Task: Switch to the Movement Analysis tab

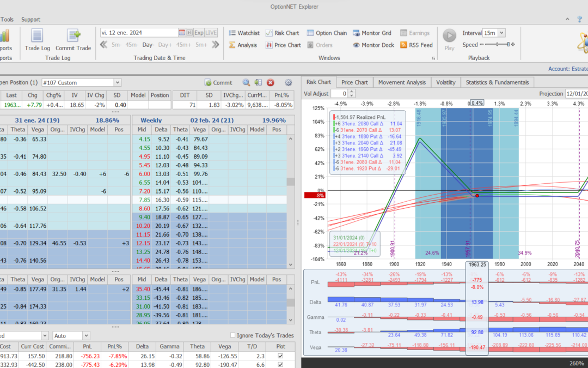Action: [402, 82]
